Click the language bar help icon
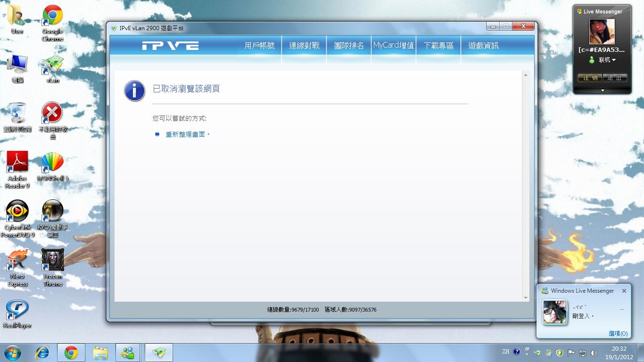This screenshot has height=362, width=644. 517,352
